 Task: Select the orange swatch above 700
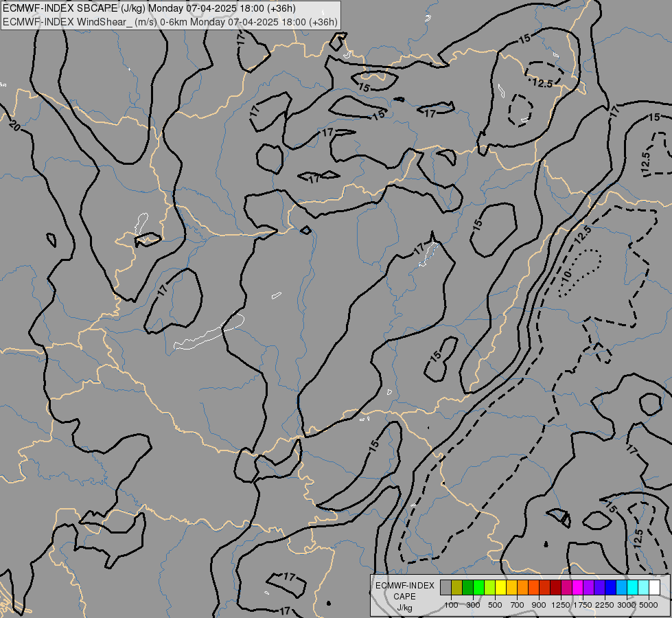(x=523, y=587)
